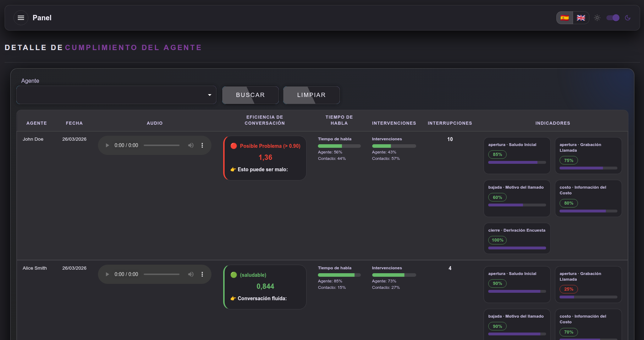
Task: Click the sun light-mode icon
Action: coord(597,18)
